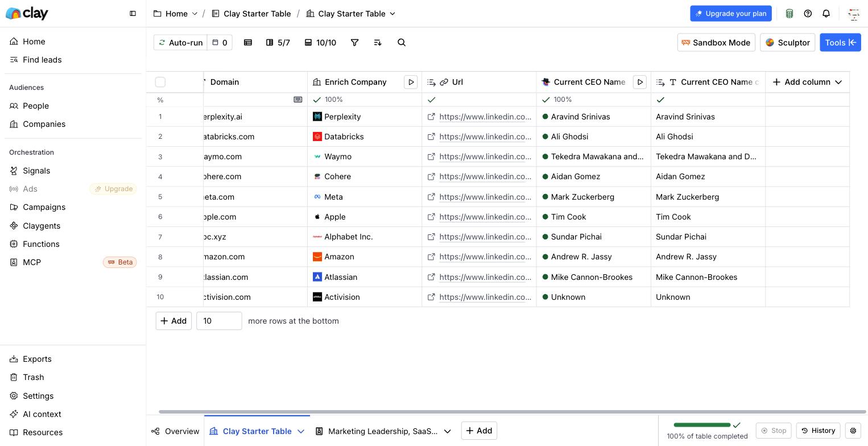Open the Current CEO Name text column header
The height and width of the screenshot is (446, 868).
(x=708, y=82)
